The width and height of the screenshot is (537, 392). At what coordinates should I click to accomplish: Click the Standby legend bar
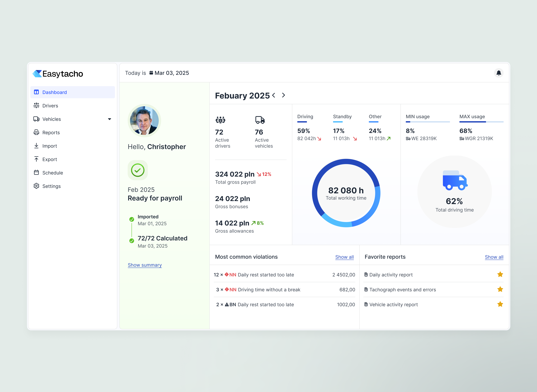pyautogui.click(x=338, y=122)
